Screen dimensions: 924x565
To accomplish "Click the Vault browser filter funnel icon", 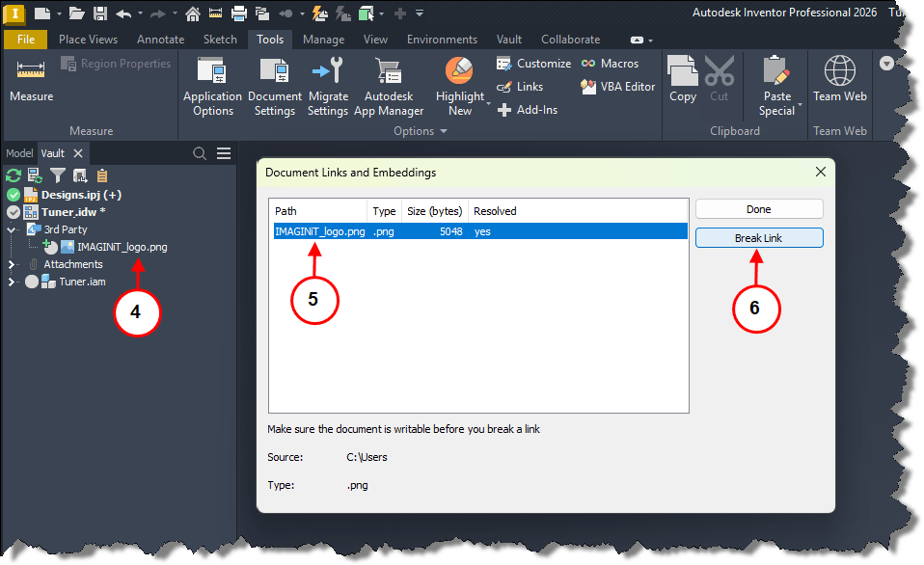I will point(58,175).
